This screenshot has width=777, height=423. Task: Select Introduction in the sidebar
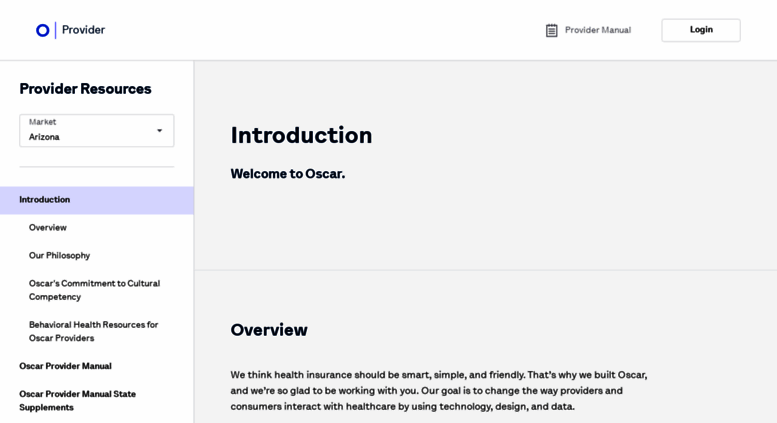click(45, 200)
